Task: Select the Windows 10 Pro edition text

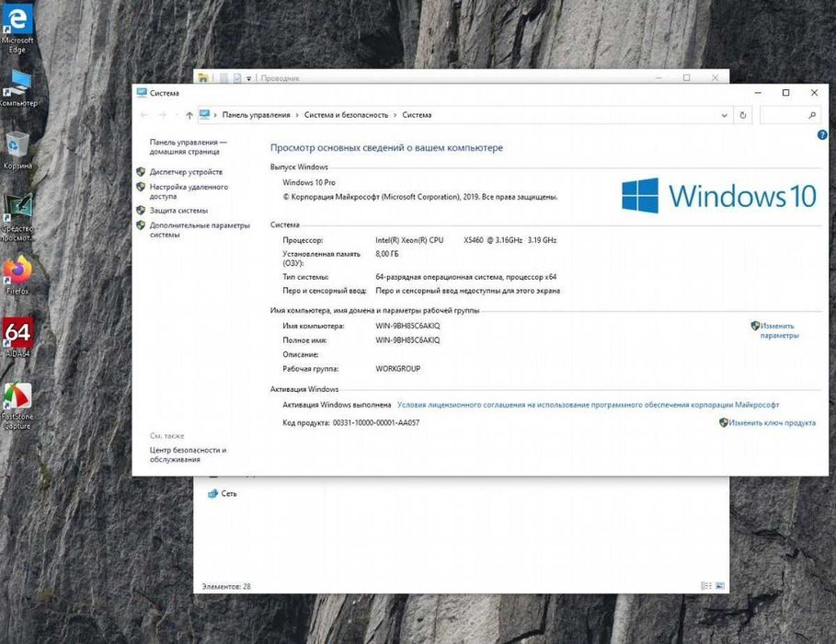Action: [x=309, y=182]
